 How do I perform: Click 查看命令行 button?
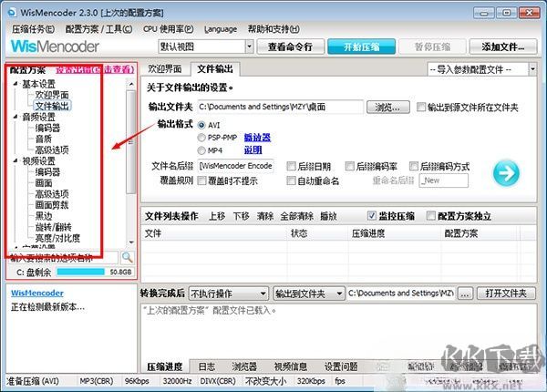(290, 46)
